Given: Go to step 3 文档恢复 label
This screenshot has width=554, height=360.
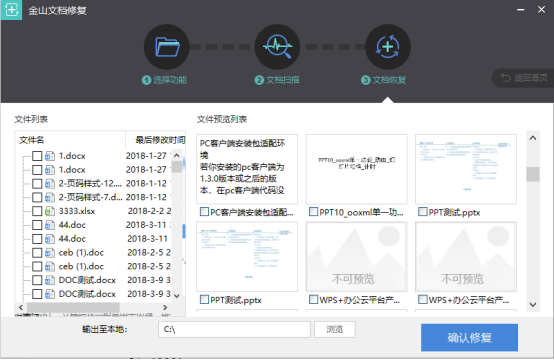Looking at the screenshot, I should [383, 80].
